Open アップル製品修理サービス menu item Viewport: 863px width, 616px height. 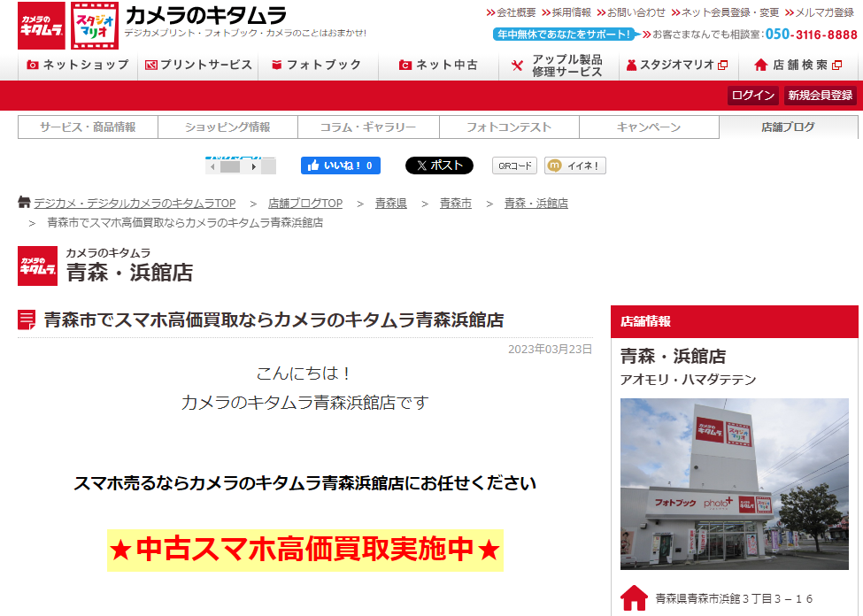[559, 65]
